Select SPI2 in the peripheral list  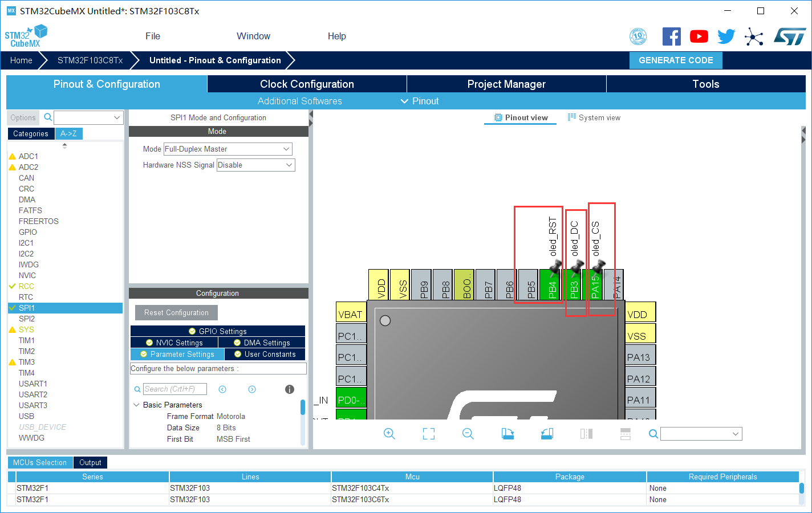click(27, 319)
